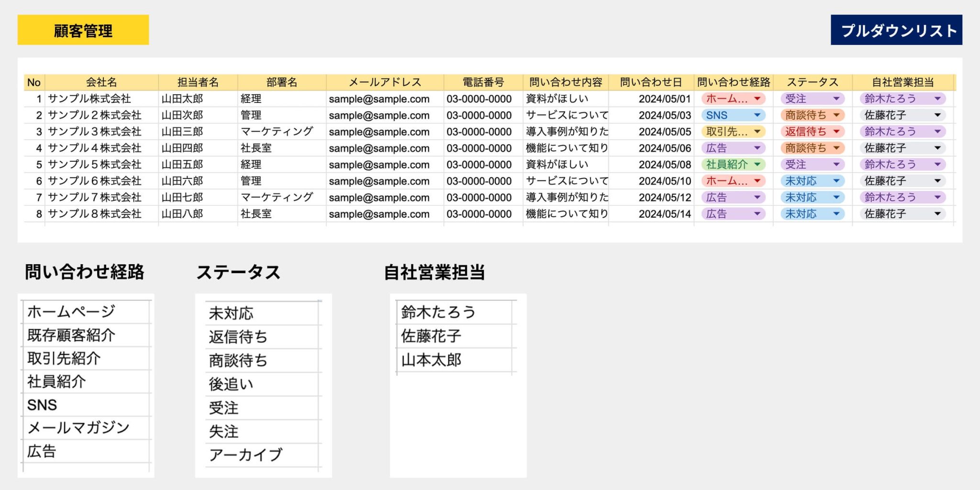The width and height of the screenshot is (980, 490).
Task: Select the メールマガジン list cell
Action: pos(86,428)
